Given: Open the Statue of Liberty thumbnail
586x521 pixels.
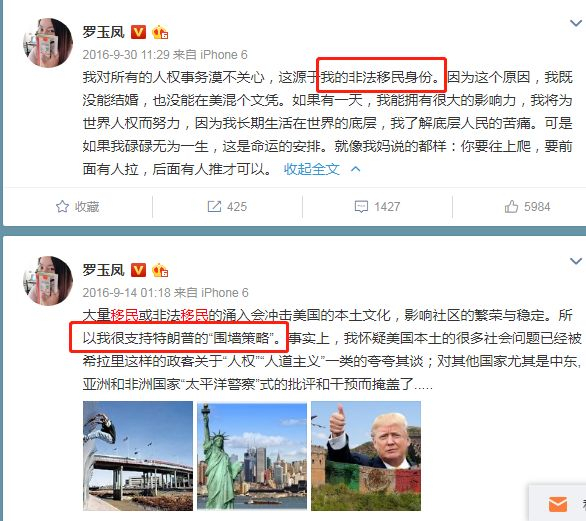Looking at the screenshot, I should 252,456.
